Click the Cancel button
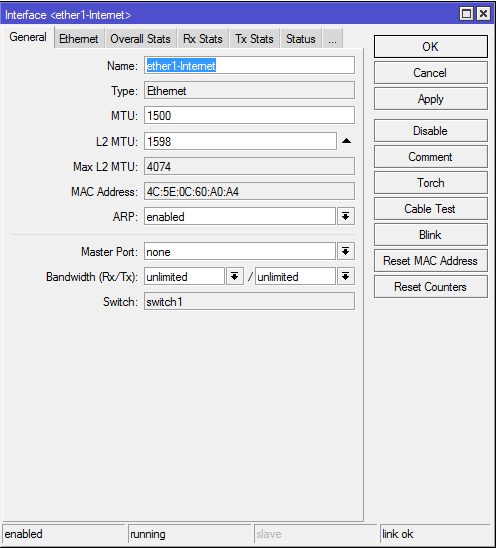The image size is (496, 548). (431, 73)
